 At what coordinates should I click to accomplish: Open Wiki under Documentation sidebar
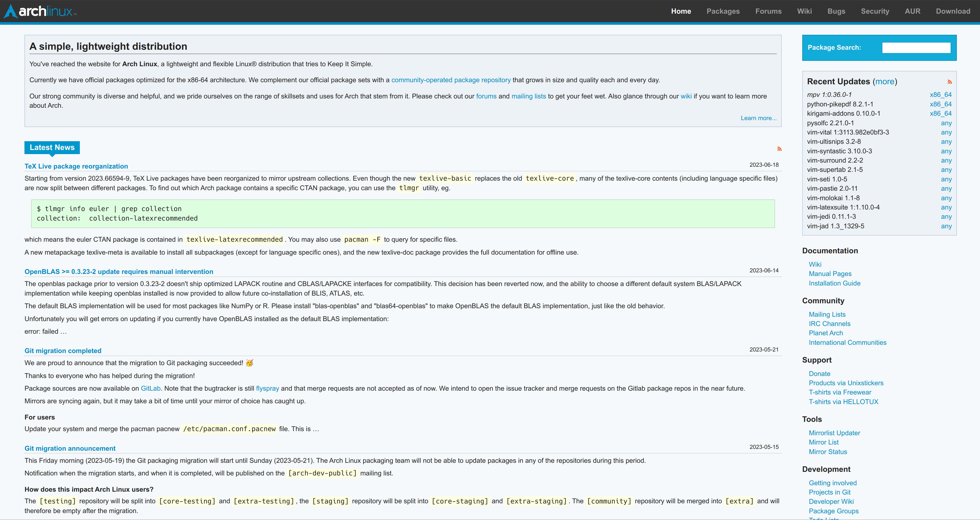[x=815, y=265]
